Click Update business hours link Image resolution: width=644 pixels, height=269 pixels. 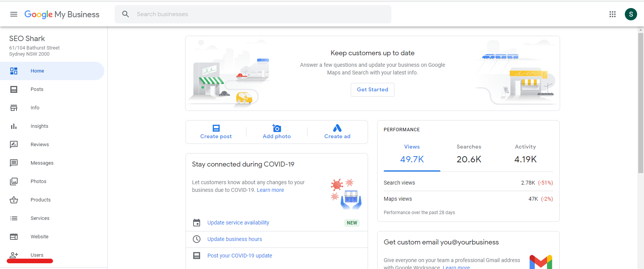coord(235,239)
